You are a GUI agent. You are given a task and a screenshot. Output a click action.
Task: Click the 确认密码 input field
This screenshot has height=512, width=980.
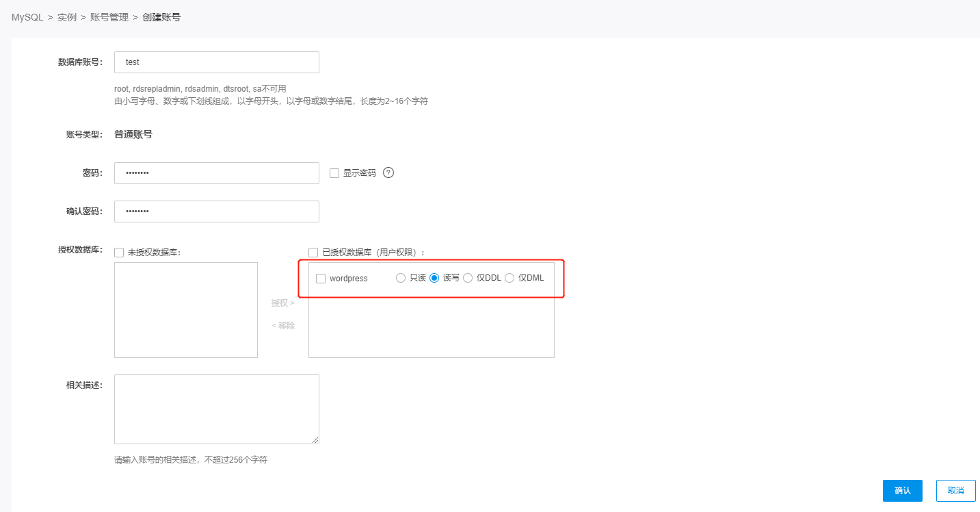click(216, 212)
